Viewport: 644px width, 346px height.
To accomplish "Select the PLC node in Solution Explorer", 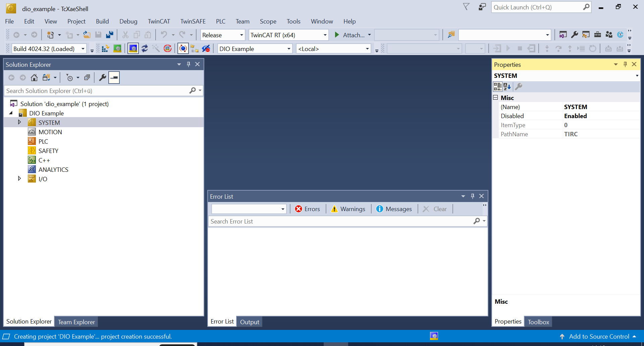I will pyautogui.click(x=43, y=142).
